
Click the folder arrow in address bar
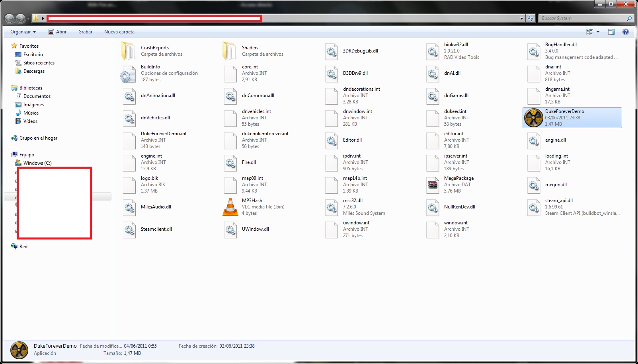pos(43,18)
